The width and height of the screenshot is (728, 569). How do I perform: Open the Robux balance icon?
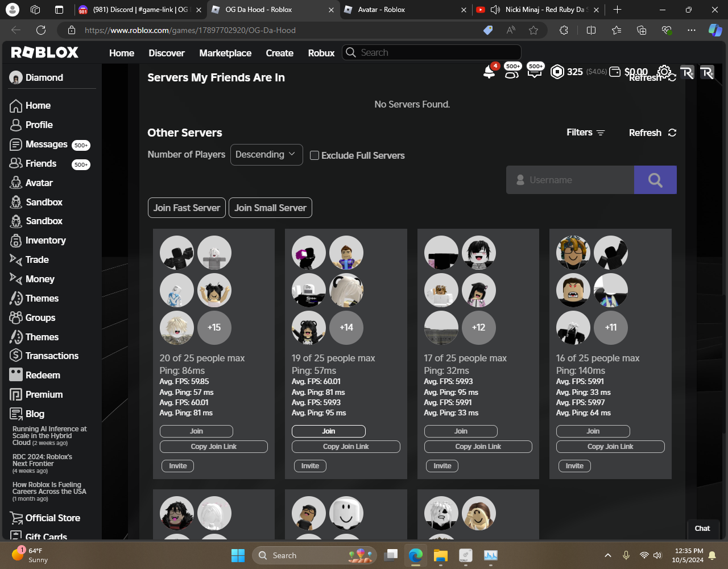coord(557,72)
